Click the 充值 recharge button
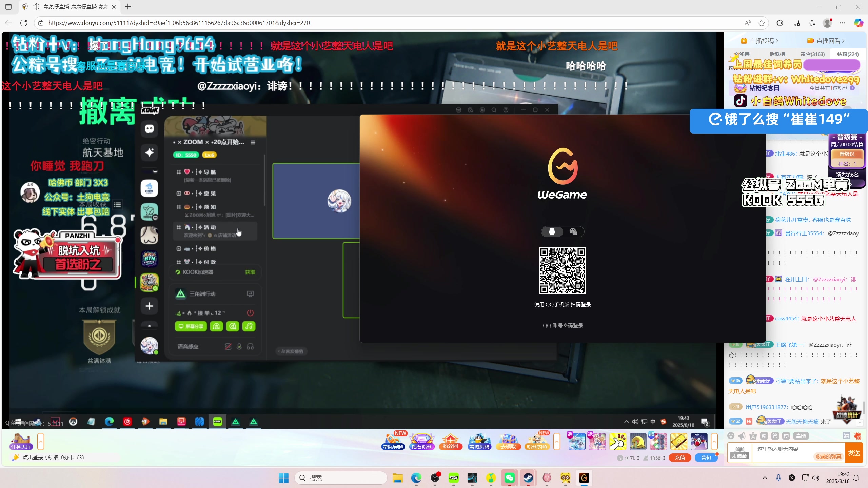 pyautogui.click(x=680, y=458)
